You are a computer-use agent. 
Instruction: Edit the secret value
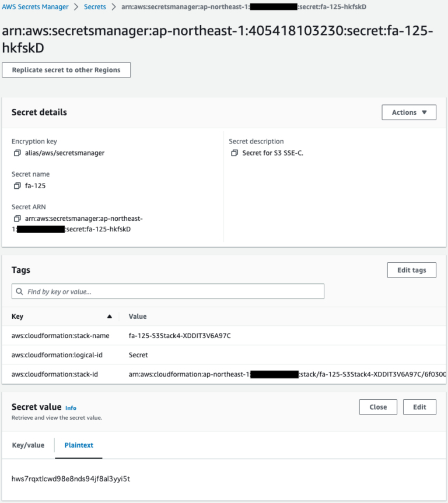(419, 407)
